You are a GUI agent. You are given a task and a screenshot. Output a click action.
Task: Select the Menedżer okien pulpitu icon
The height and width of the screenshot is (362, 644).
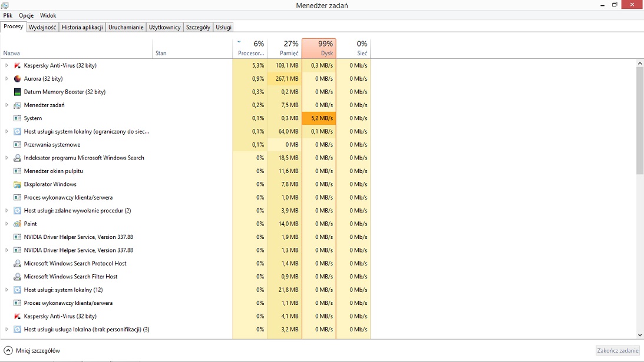pos(17,171)
